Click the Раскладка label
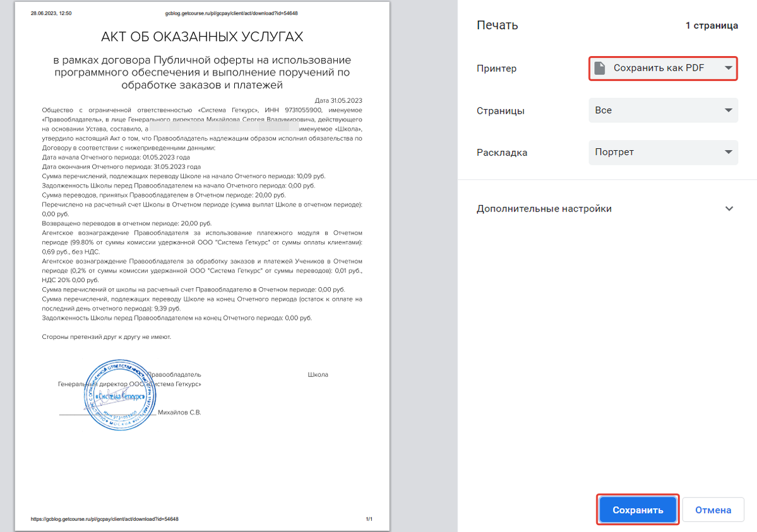Viewport: 757px width, 532px height. click(x=501, y=153)
